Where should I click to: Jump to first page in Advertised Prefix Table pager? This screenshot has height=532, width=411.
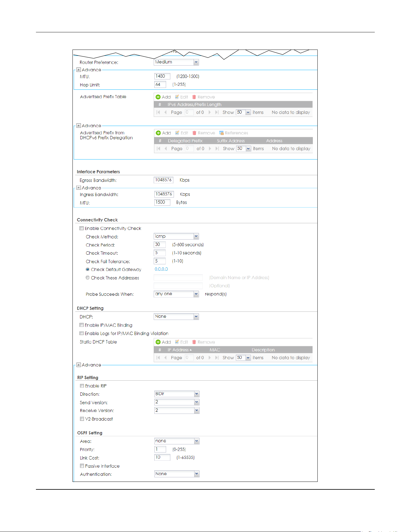(158, 112)
